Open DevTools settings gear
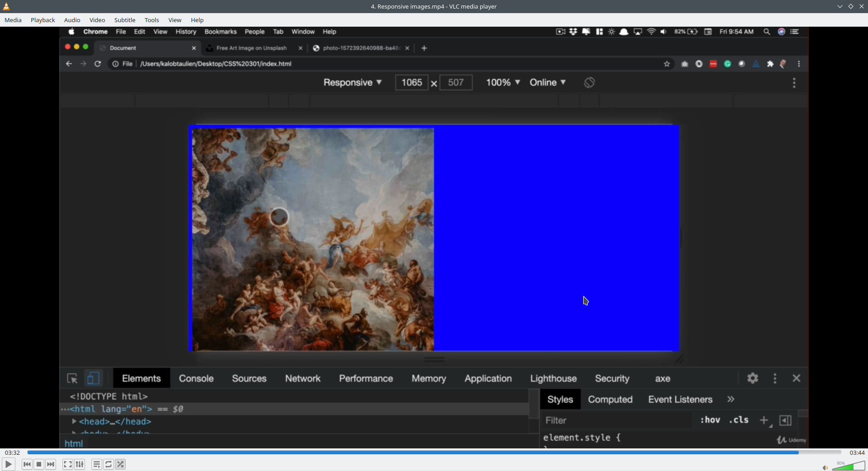The height and width of the screenshot is (471, 868). coord(753,378)
